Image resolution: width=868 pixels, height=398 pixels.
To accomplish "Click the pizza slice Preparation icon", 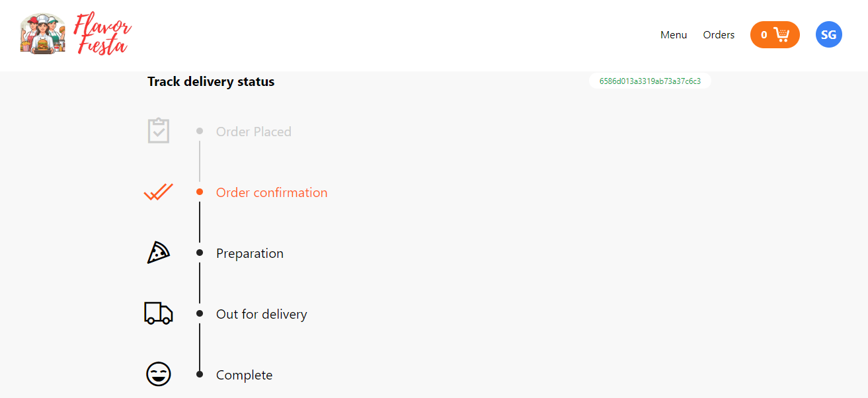I will click(x=158, y=252).
